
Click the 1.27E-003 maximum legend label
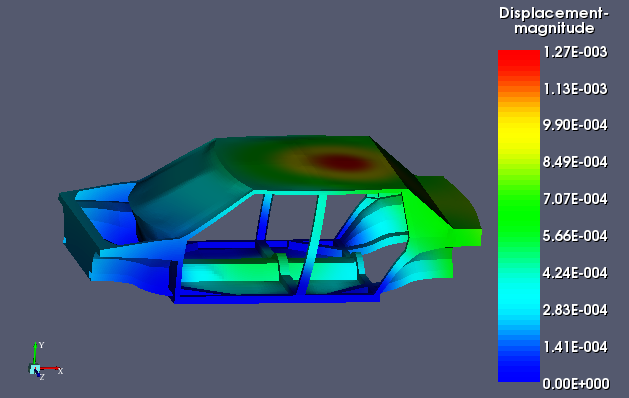click(x=575, y=52)
